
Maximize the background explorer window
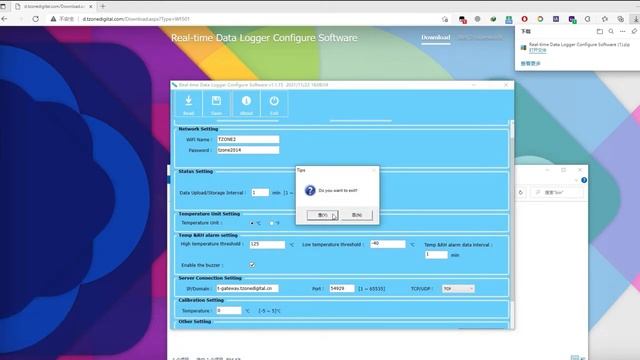pyautogui.click(x=563, y=170)
